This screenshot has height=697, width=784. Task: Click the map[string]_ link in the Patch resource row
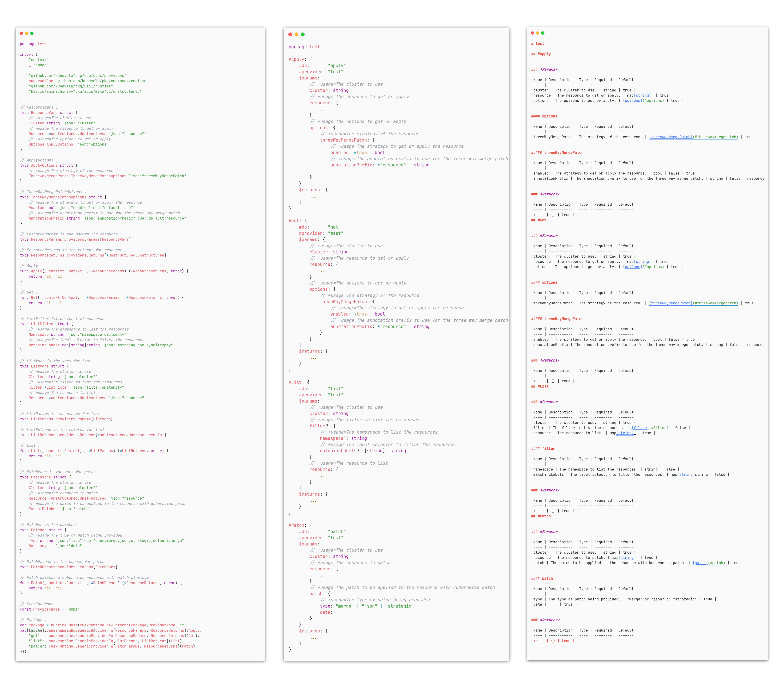click(x=627, y=558)
